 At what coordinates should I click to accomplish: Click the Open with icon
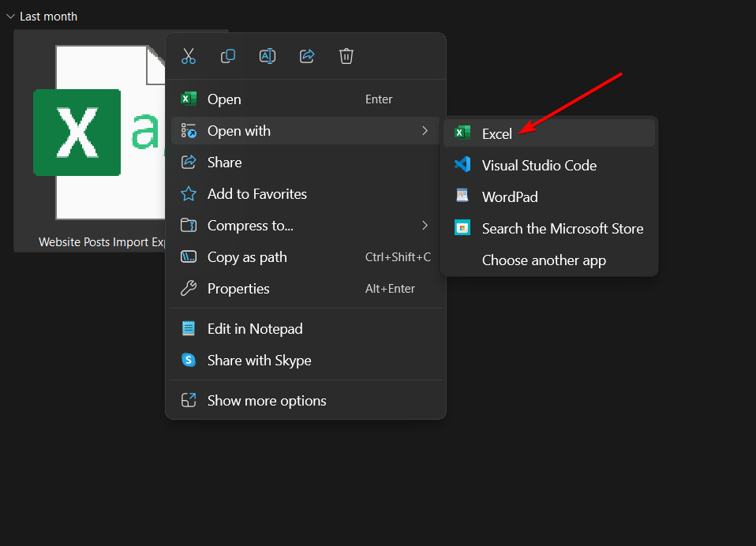[x=189, y=131]
